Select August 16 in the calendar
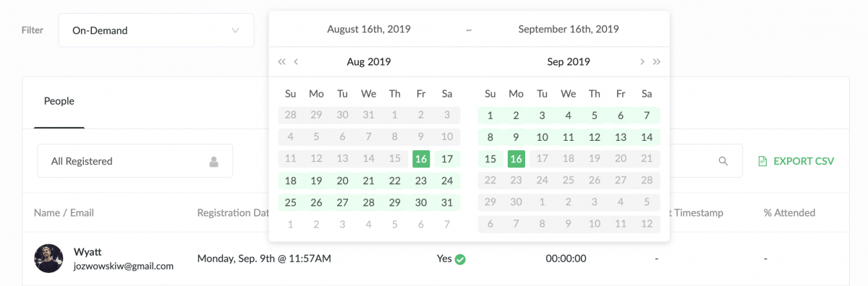868x286 pixels. click(421, 159)
